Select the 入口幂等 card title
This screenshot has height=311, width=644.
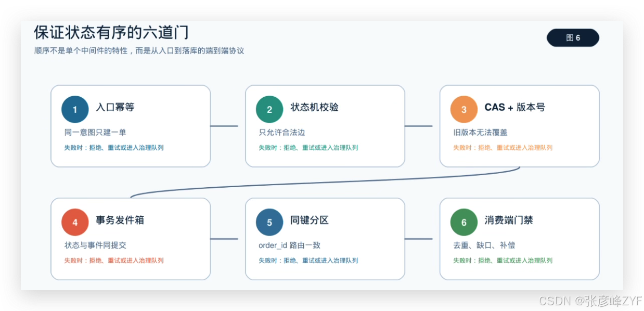point(115,107)
